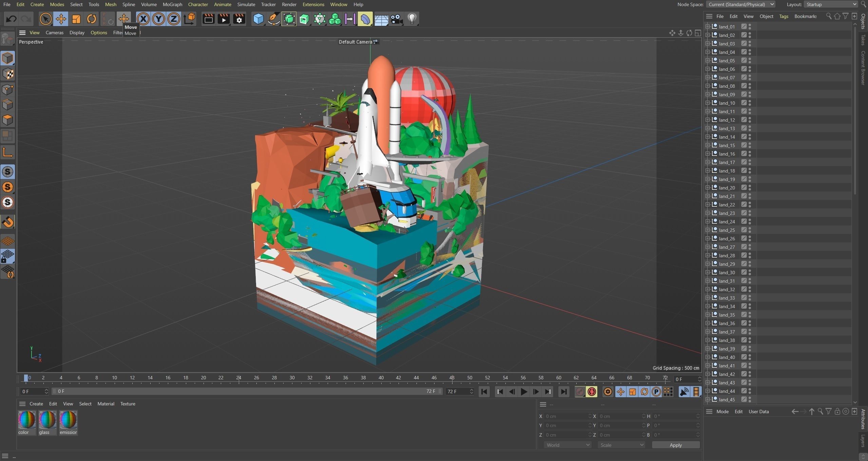Viewport: 868px width, 461px height.
Task: Open the Subdivision Surface generators icon
Action: click(x=289, y=19)
